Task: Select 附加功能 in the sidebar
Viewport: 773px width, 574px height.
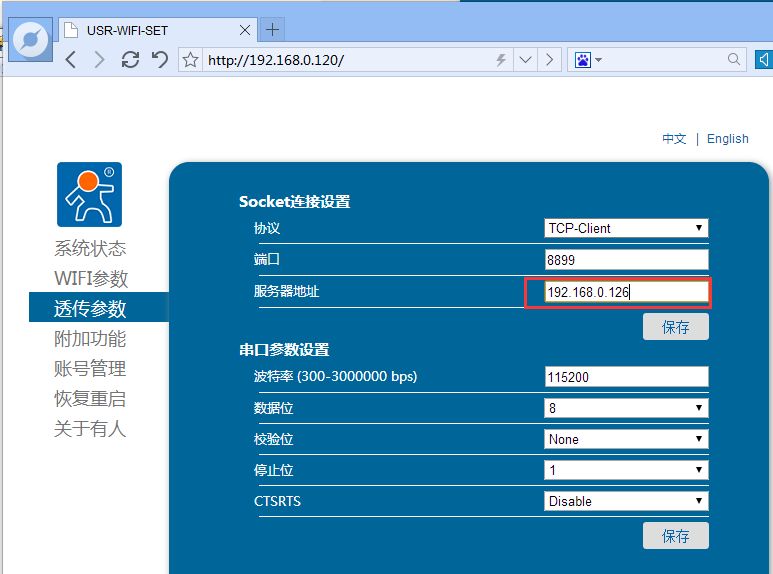Action: [90, 339]
